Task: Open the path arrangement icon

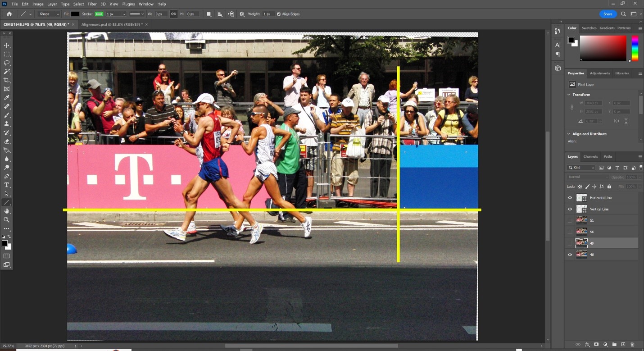Action: pyautogui.click(x=231, y=14)
